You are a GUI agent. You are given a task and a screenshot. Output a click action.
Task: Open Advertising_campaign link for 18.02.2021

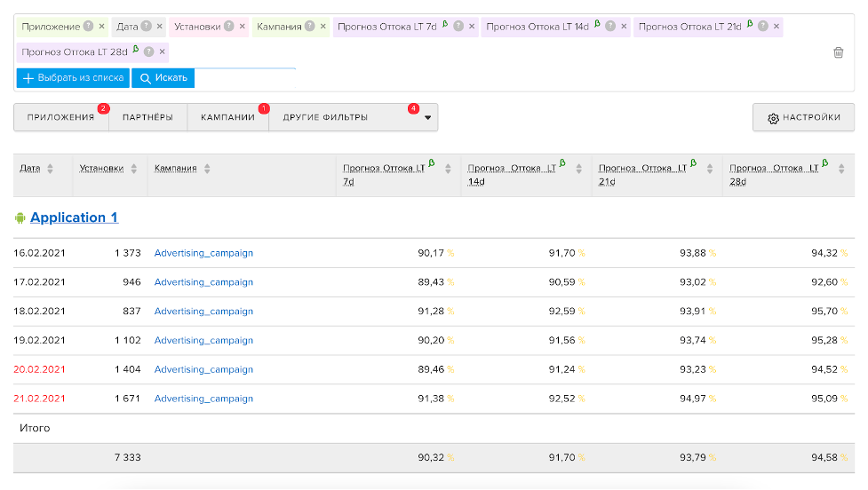coord(203,311)
